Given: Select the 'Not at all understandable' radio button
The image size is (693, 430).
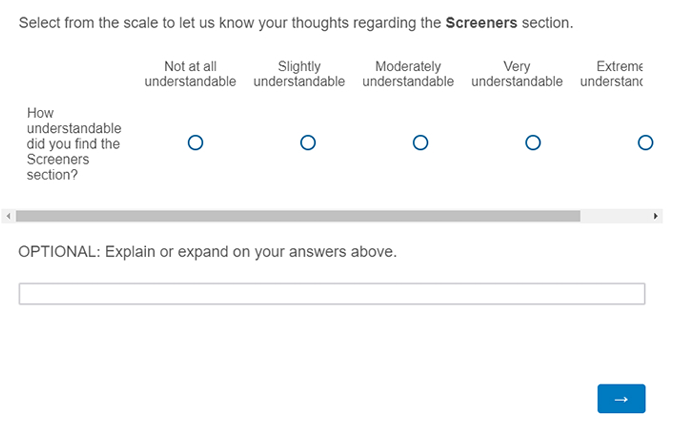Looking at the screenshot, I should tap(195, 143).
